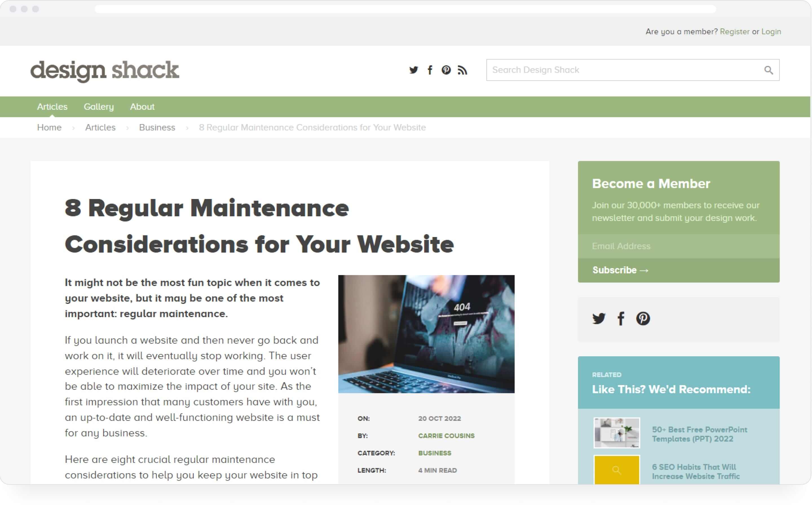Click the Twitter icon in header
Image resolution: width=812 pixels, height=513 pixels.
[x=413, y=70]
